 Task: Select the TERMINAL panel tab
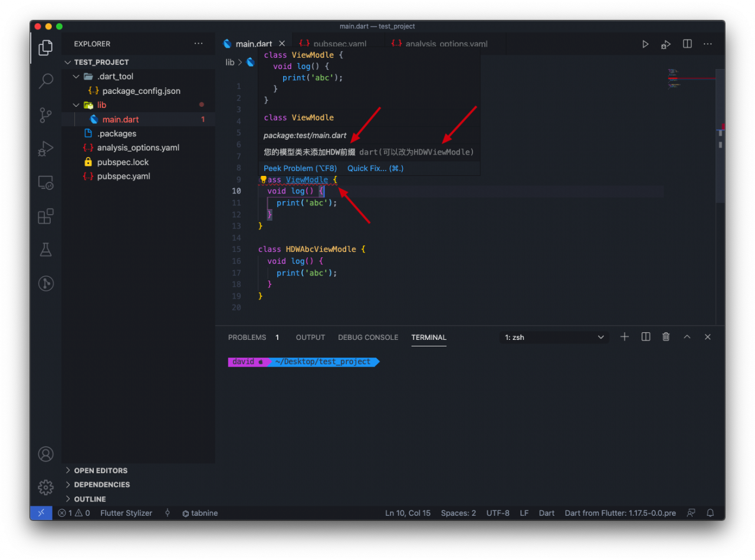tap(429, 338)
